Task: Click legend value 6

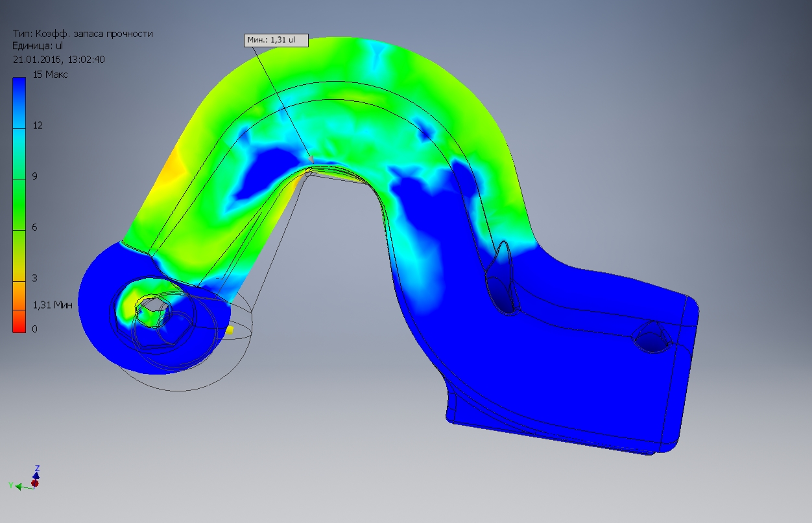Action: [35, 227]
